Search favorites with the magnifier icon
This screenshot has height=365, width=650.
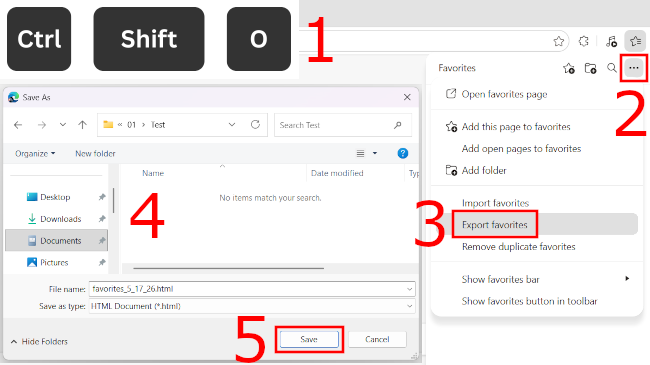[x=611, y=68]
